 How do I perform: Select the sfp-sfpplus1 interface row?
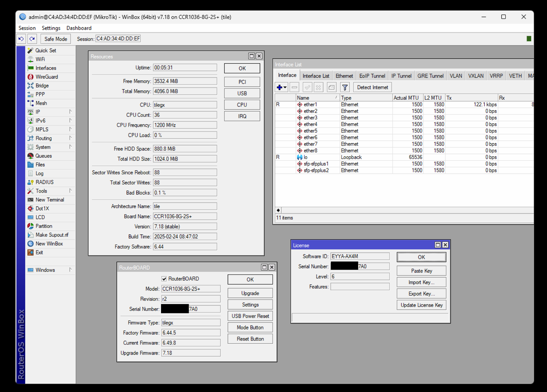click(x=404, y=164)
